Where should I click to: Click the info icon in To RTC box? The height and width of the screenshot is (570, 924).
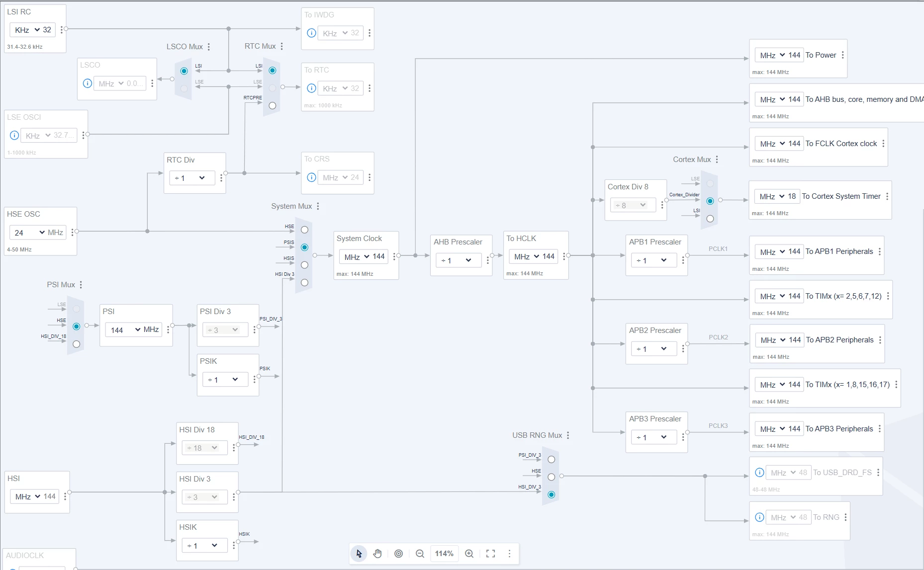click(x=311, y=88)
